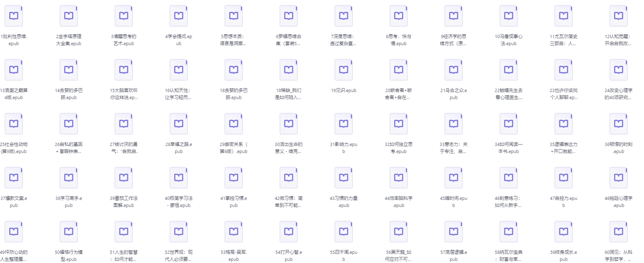
Task: Select the 42微习惯 file icon
Action: click(x=289, y=178)
